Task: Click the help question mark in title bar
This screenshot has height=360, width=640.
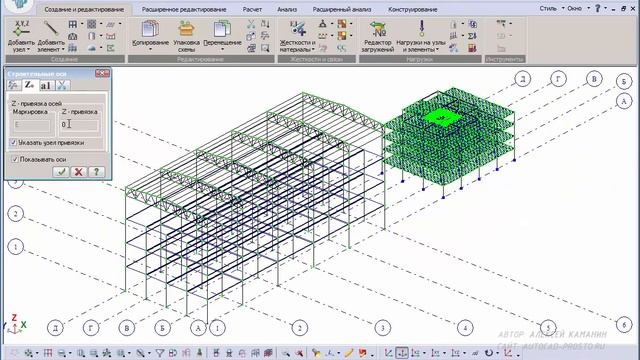Action: point(598,8)
